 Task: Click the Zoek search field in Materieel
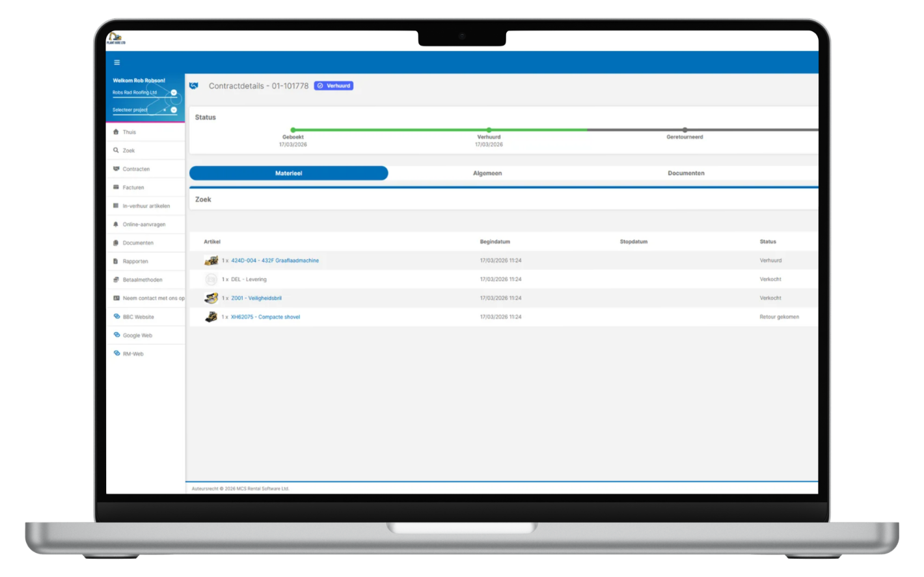pos(503,199)
